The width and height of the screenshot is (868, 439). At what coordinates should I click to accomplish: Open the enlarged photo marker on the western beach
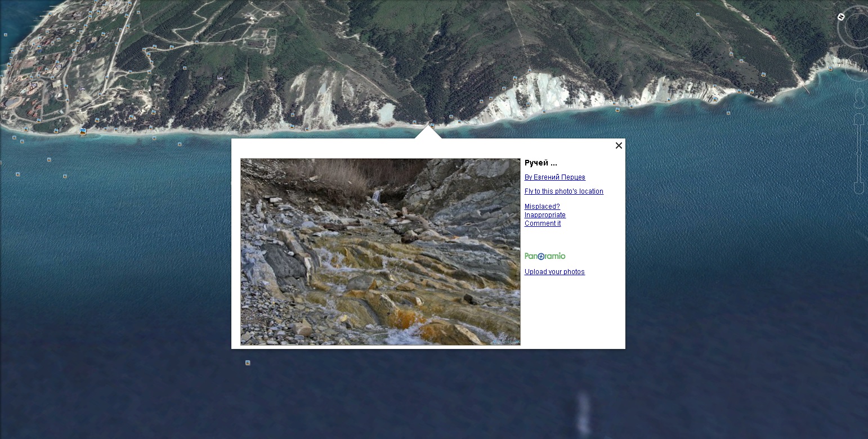point(83,131)
